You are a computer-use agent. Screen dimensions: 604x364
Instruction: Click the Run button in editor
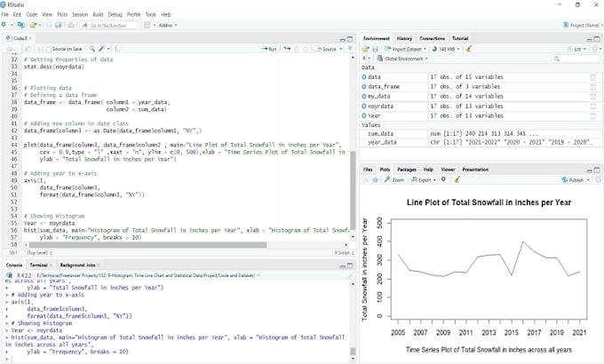[x=269, y=49]
